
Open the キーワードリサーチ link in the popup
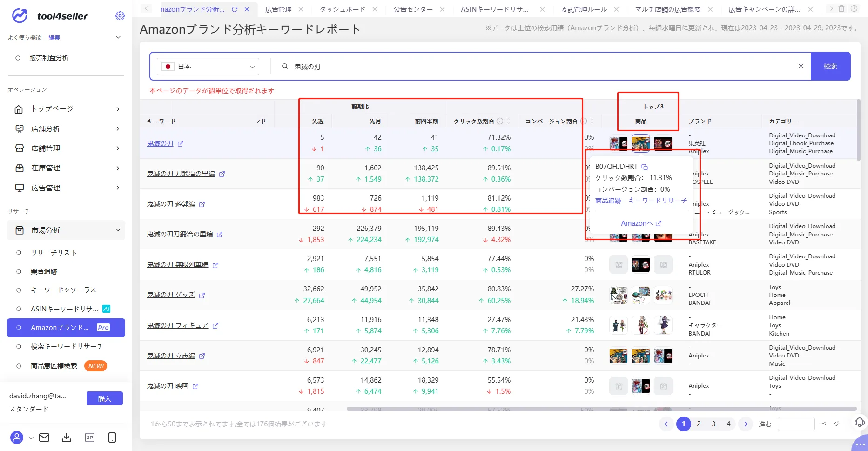[658, 201]
